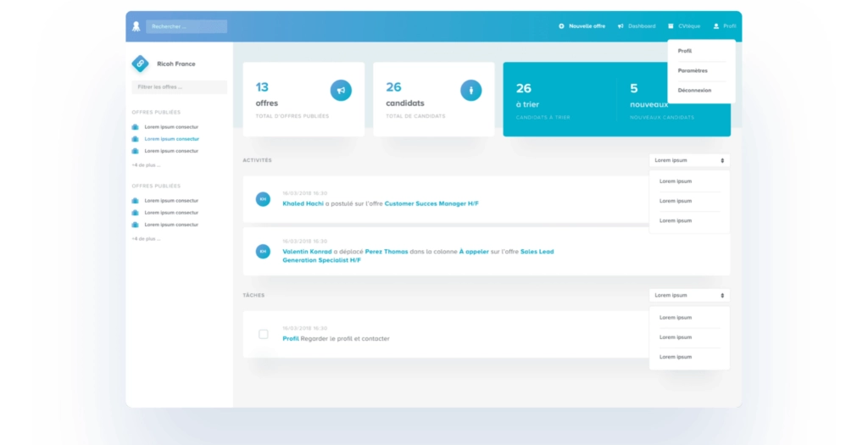The height and width of the screenshot is (445, 868).
Task: Click the gear icon beside Nouvelle offre
Action: click(x=561, y=26)
